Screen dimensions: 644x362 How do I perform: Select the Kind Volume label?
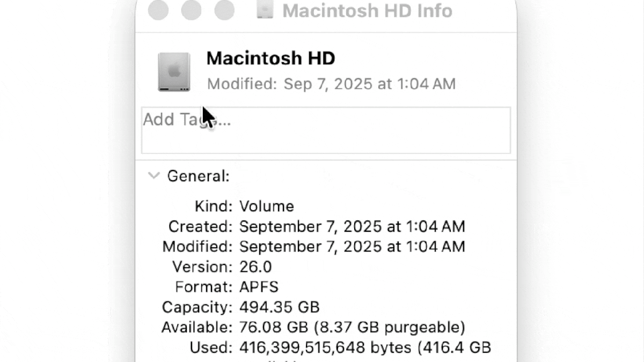pos(267,206)
